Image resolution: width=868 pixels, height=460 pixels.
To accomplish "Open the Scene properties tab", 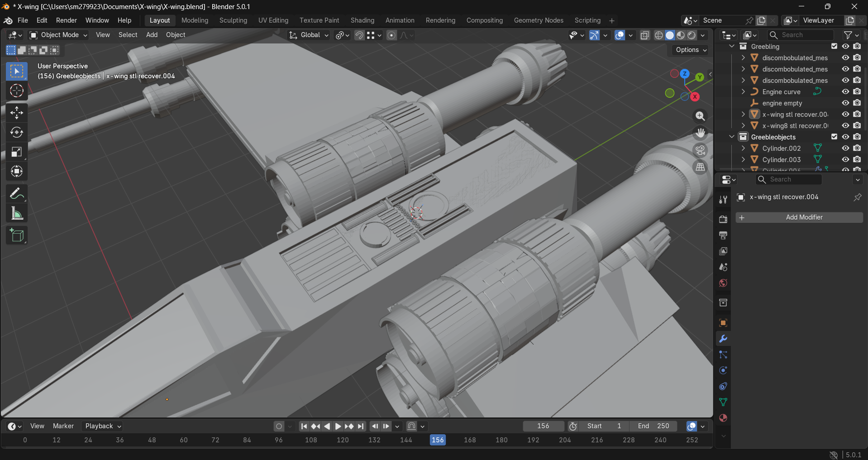I will [723, 267].
